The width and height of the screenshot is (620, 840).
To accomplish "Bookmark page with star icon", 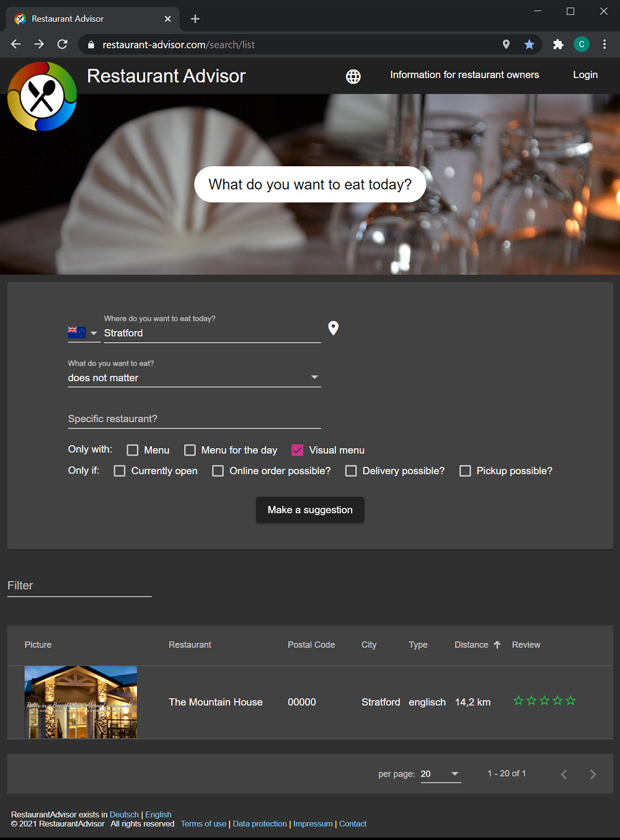I will [529, 45].
